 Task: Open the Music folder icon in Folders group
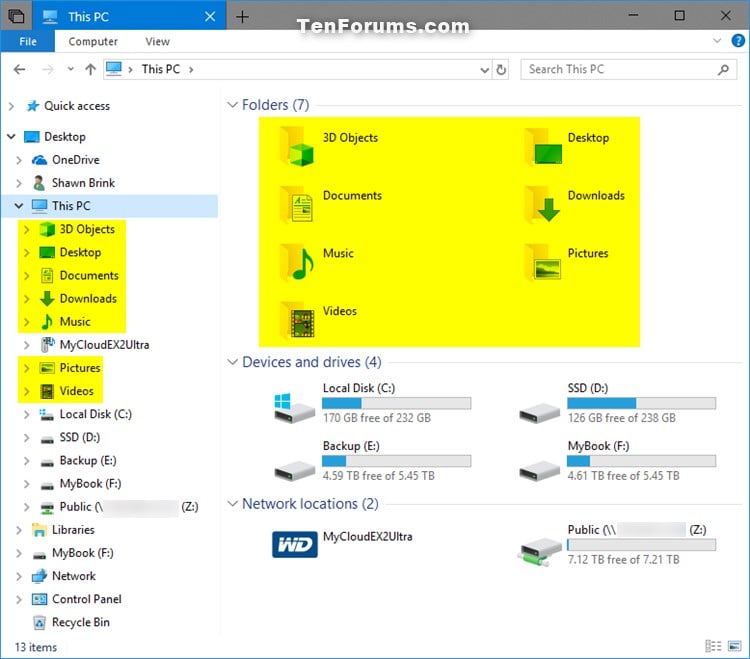tap(297, 262)
